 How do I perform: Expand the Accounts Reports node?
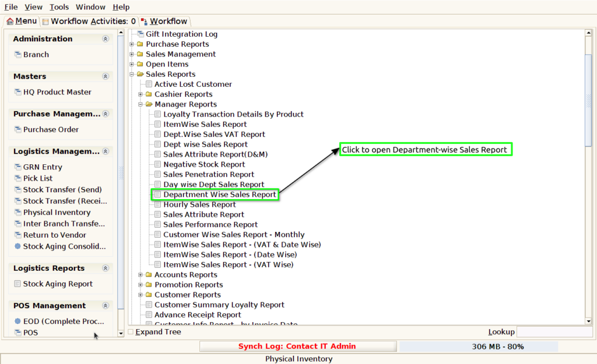point(141,275)
